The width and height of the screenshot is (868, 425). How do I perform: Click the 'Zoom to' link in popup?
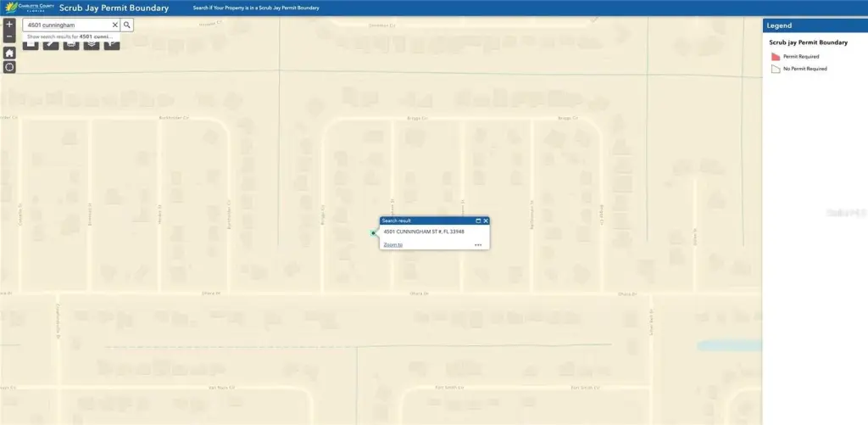392,244
